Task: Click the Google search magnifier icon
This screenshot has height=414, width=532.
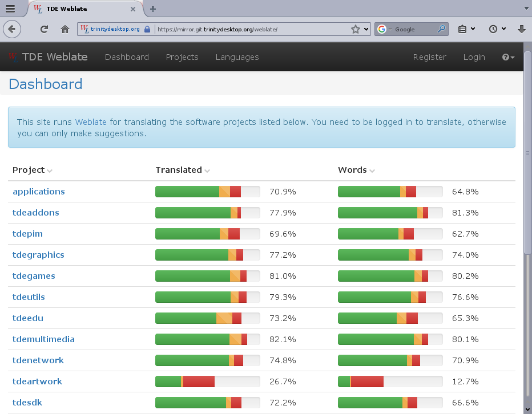Action: pos(441,29)
